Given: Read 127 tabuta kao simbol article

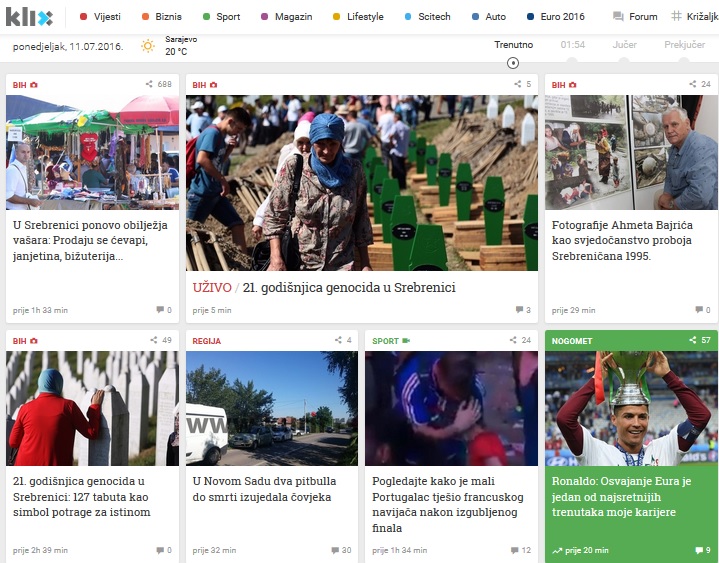Looking at the screenshot, I should point(82,497).
